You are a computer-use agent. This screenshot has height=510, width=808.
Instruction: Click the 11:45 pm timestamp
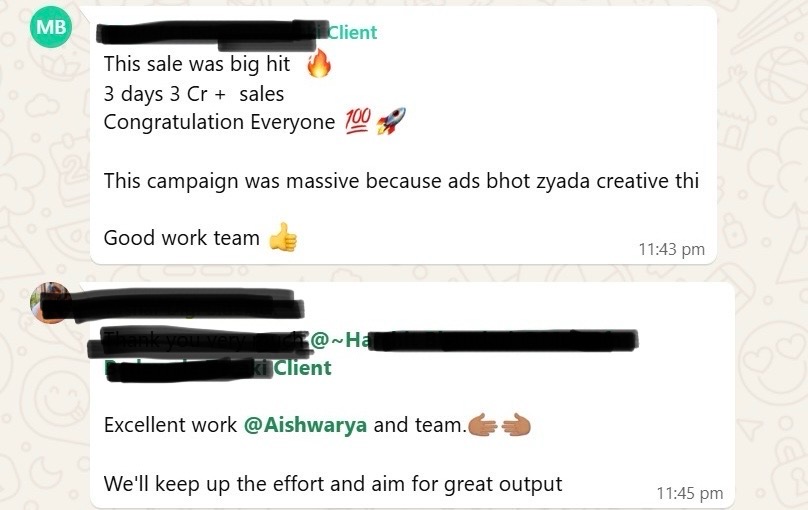tap(689, 493)
